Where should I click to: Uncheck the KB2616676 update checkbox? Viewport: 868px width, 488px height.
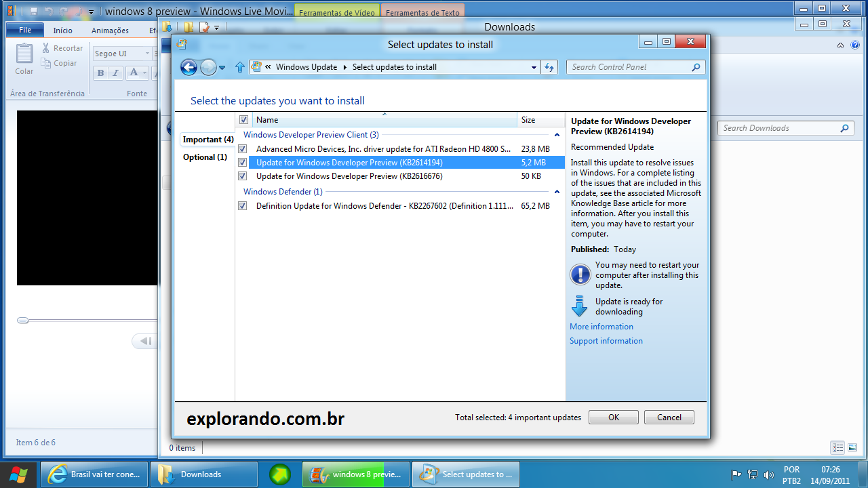(242, 176)
